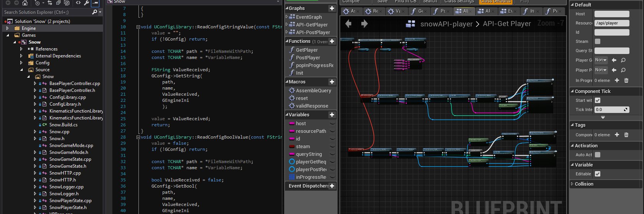Image resolution: width=644 pixels, height=214 pixels.
Task: Click the Class Defaults toolbar button
Action: pos(496,2)
